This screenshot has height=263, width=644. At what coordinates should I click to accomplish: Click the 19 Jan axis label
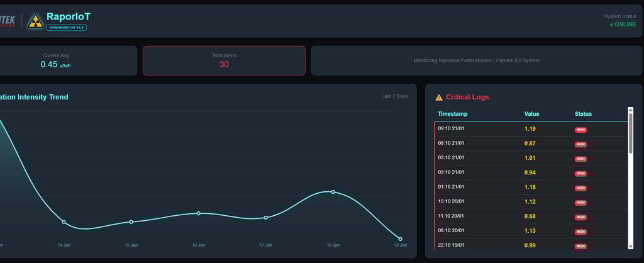pyautogui.click(x=401, y=245)
